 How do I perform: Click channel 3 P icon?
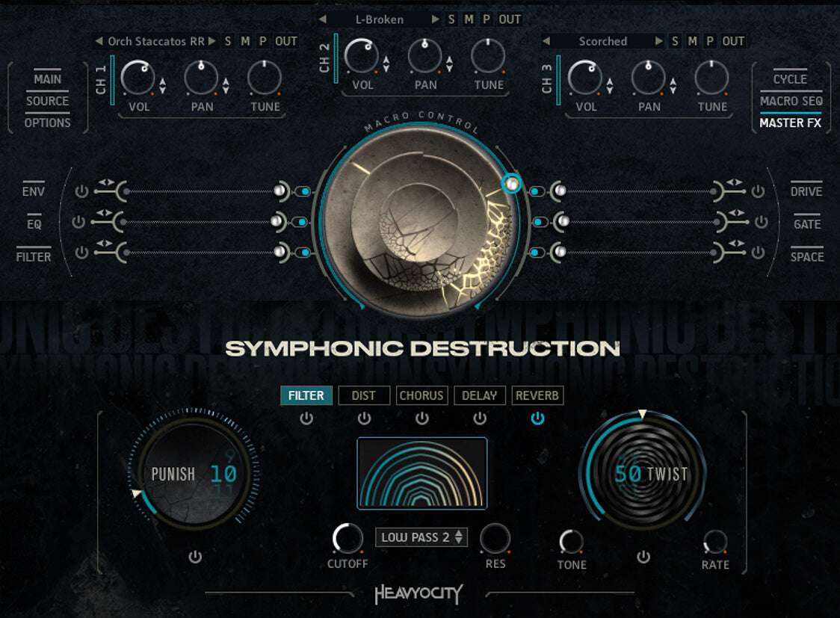709,41
